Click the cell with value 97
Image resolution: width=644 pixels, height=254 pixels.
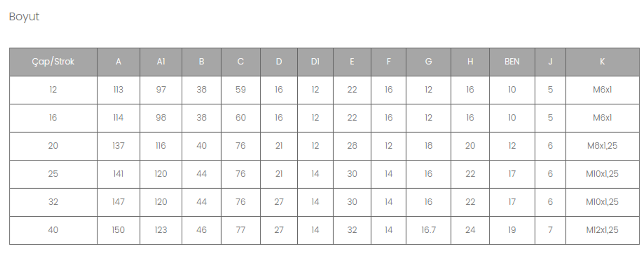(x=161, y=90)
